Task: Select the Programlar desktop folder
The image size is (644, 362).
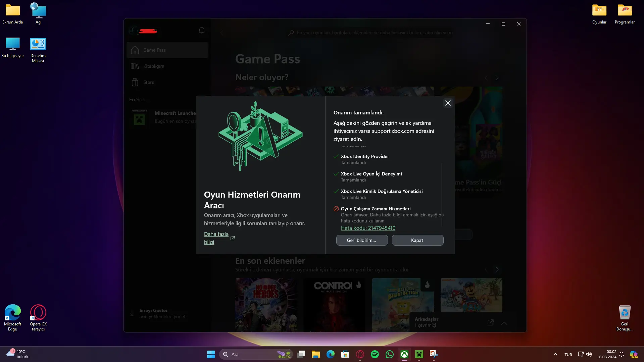Action: click(625, 14)
